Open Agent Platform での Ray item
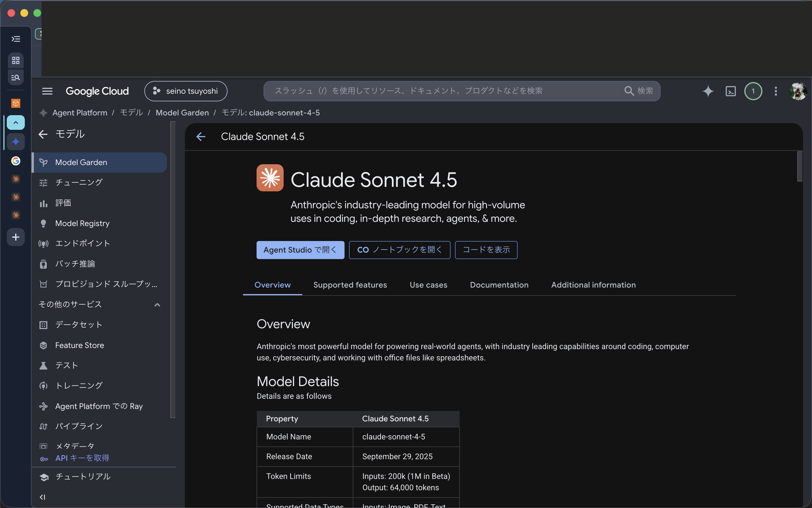The height and width of the screenshot is (508, 812). (x=100, y=406)
